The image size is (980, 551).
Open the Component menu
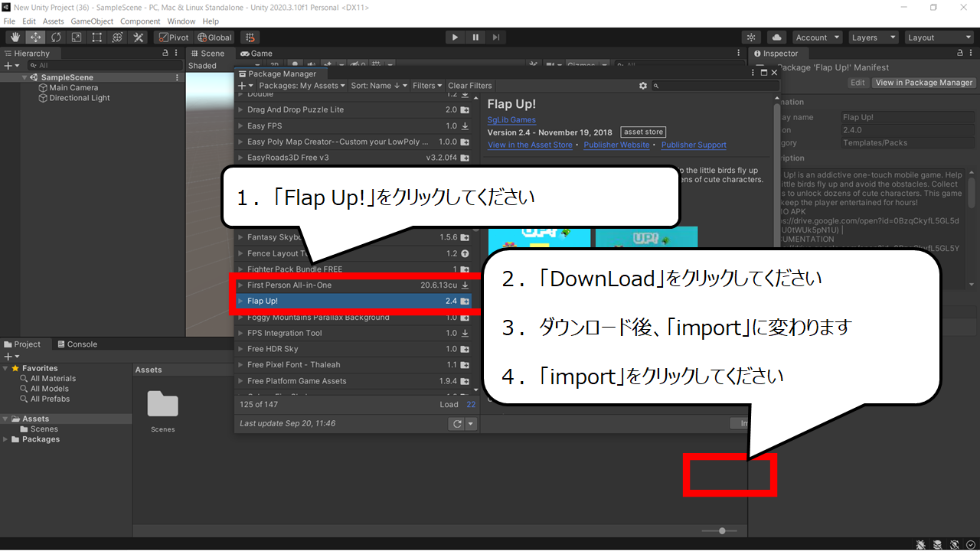tap(140, 21)
